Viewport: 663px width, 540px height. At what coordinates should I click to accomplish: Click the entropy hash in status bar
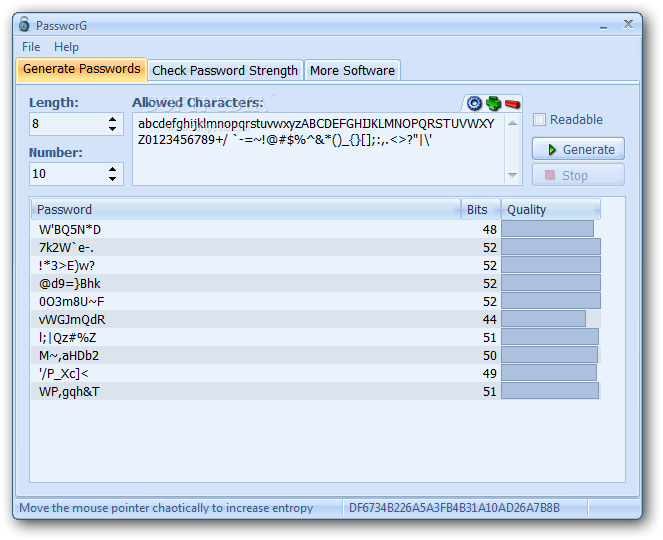(x=454, y=507)
